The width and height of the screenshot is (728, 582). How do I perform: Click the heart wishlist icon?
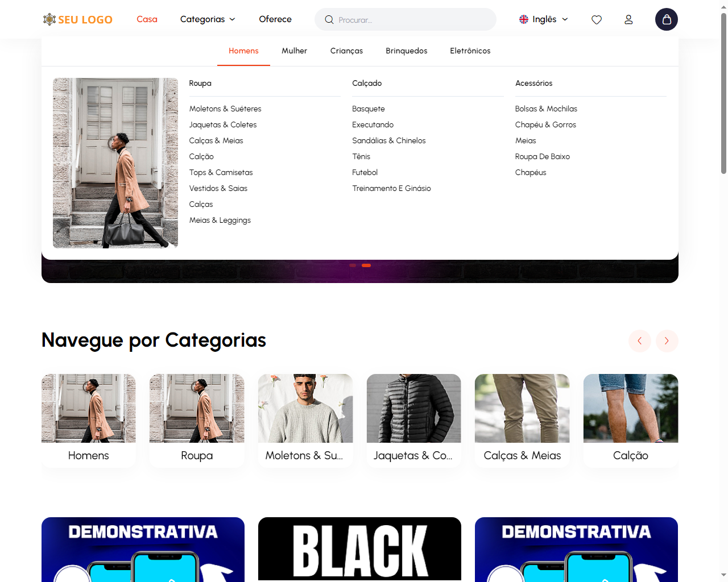click(596, 20)
